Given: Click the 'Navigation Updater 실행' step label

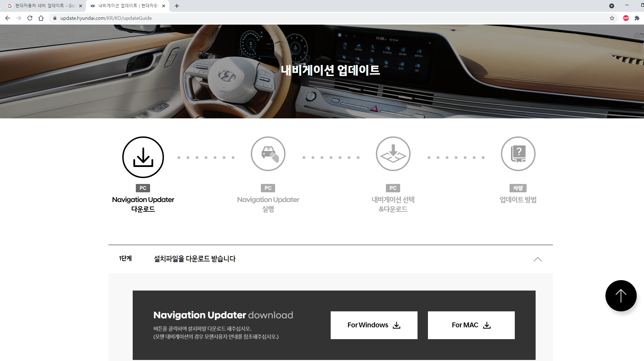Looking at the screenshot, I should coord(268,204).
